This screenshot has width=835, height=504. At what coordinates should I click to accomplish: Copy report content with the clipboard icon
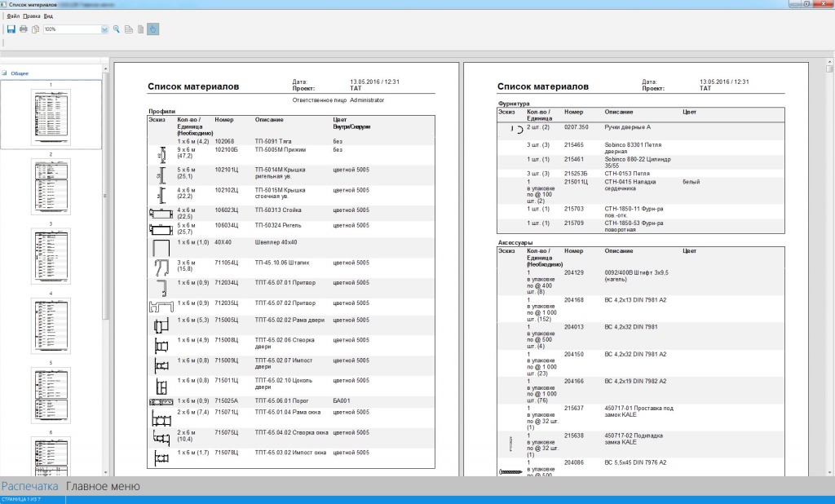pos(35,29)
